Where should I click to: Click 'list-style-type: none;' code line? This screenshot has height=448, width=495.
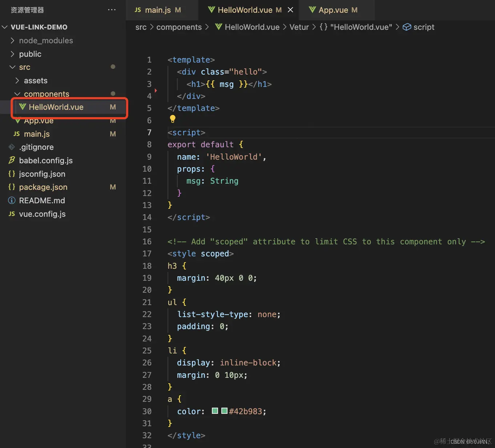tap(229, 315)
